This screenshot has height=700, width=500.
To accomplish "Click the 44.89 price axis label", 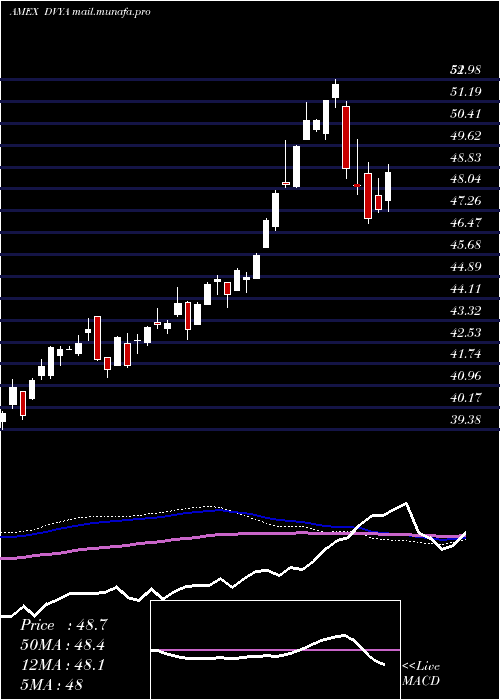I will (x=466, y=267).
